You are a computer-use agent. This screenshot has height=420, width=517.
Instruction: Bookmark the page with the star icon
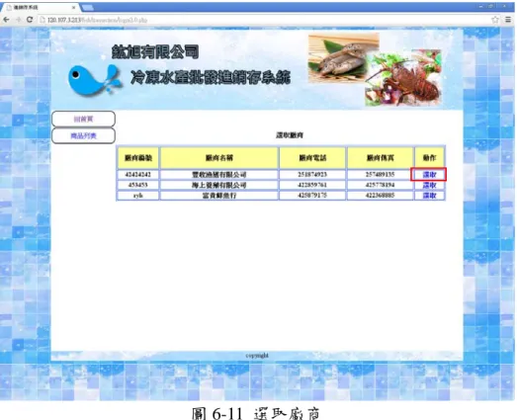point(495,20)
